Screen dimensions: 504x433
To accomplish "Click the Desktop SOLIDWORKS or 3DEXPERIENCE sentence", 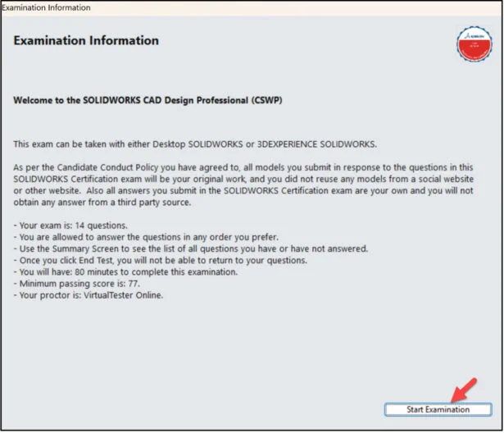I will [x=193, y=144].
